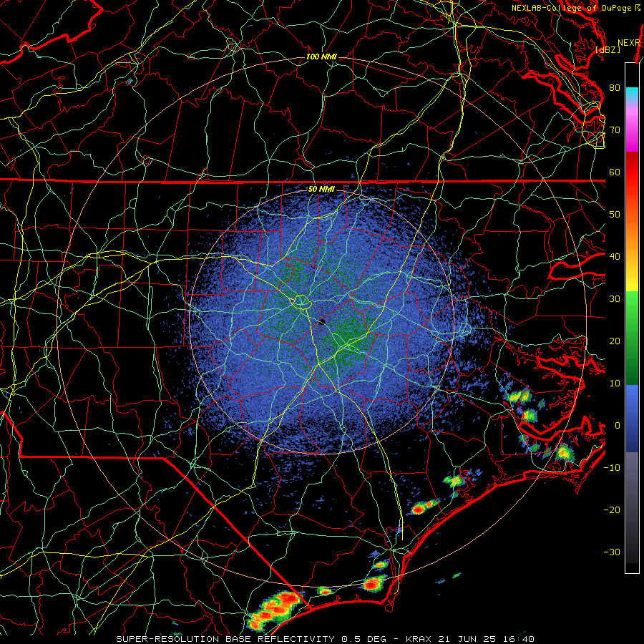Click the 80 dBZ scale value
Image resolution: width=644 pixels, height=644 pixels.
coord(615,87)
